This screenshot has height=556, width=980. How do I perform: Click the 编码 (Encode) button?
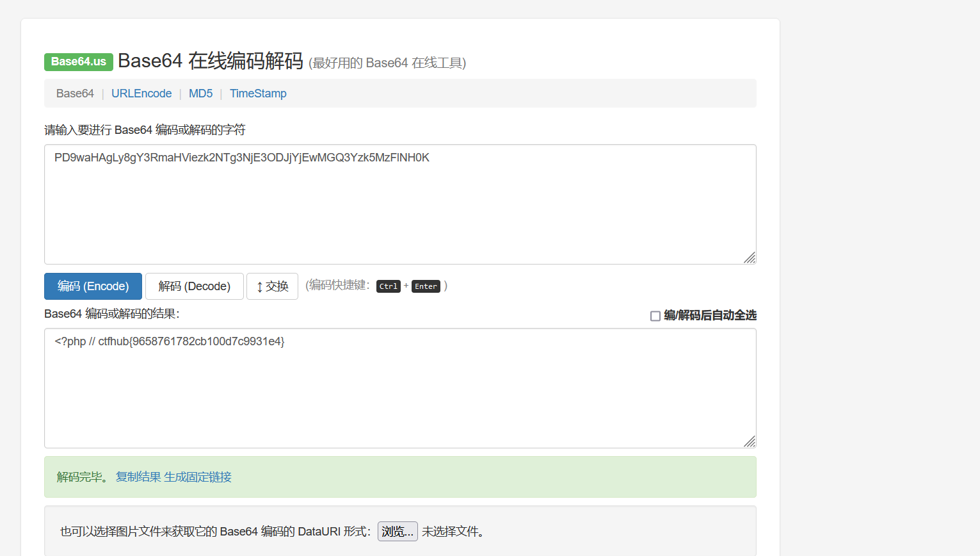coord(93,286)
